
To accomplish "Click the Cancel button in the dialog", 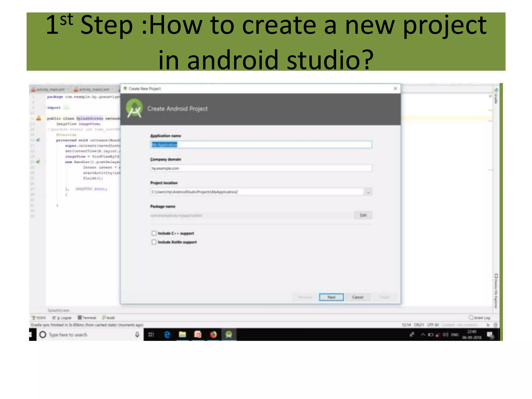I will 358,297.
